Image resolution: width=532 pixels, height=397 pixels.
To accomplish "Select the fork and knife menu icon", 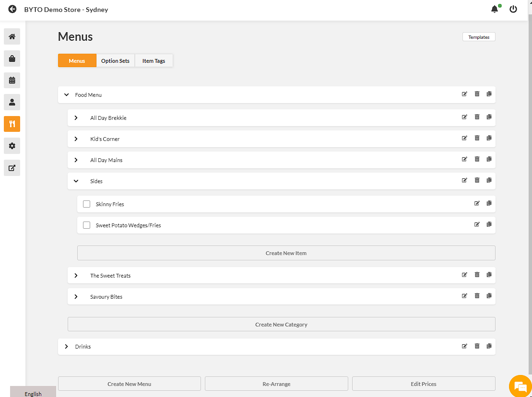I will pyautogui.click(x=12, y=124).
